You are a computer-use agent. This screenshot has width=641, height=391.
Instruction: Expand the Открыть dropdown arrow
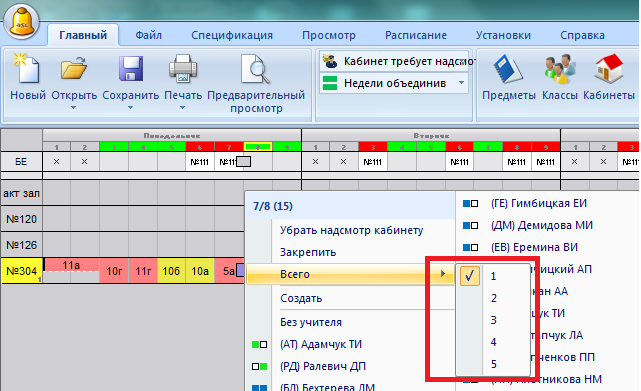click(x=74, y=108)
